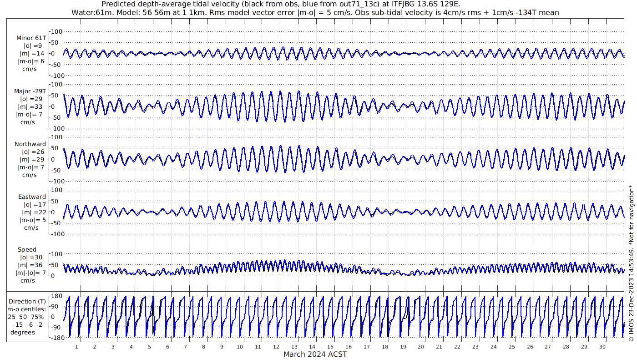Select "|m-o|= 5" in the Eastward panel
This screenshot has width=637, height=364.
click(32, 220)
